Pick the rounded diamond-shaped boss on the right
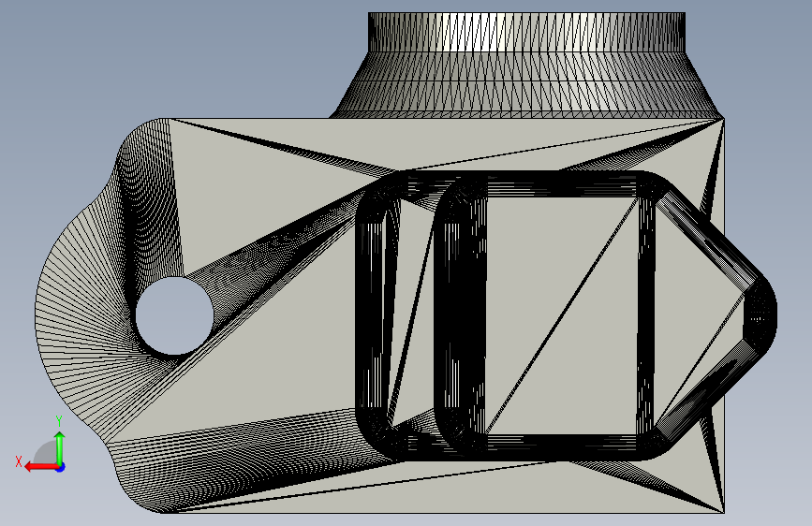The width and height of the screenshot is (812, 526). (717, 315)
